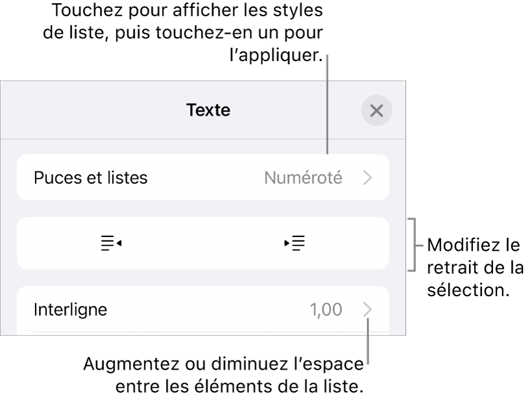Expand the Interligne chevron arrow
Viewport: 532px width, 404px height.
pos(368,310)
